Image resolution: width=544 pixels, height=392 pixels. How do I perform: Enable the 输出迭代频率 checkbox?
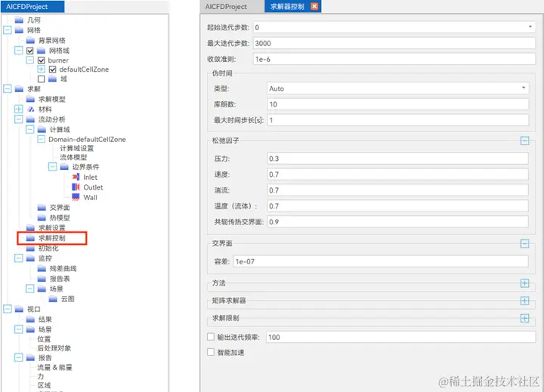coord(211,337)
